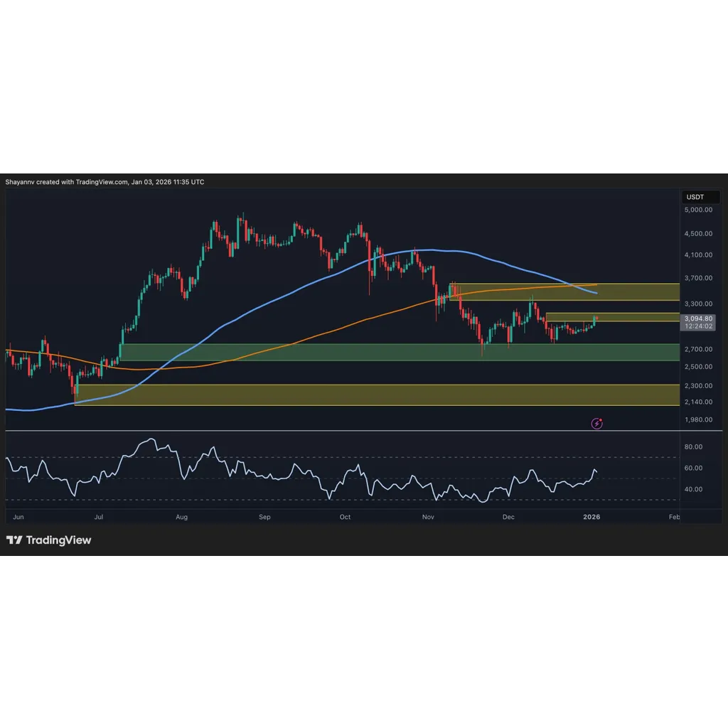The image size is (728, 728).
Task: Click the purple lightning bolt icon
Action: pyautogui.click(x=596, y=424)
